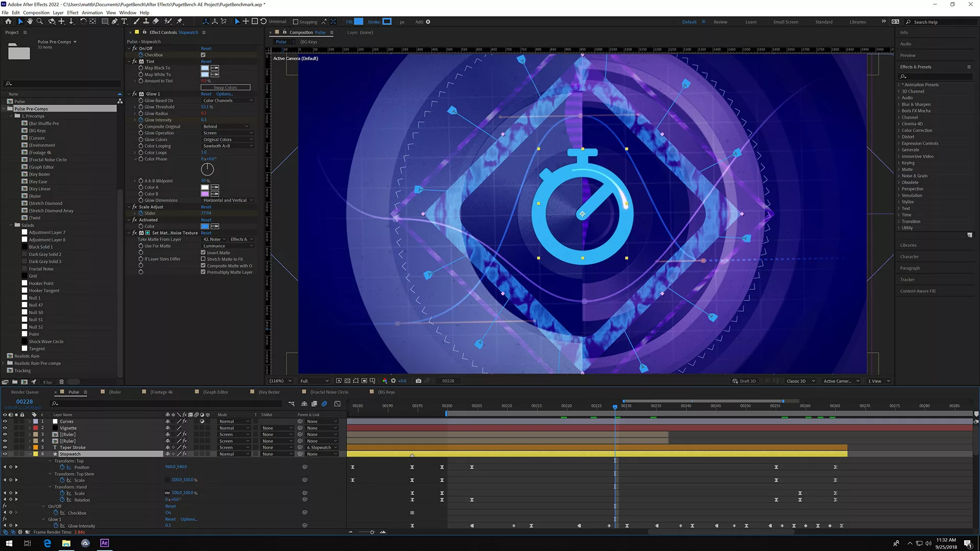
Task: Open the Color Looping dropdown
Action: tap(227, 145)
